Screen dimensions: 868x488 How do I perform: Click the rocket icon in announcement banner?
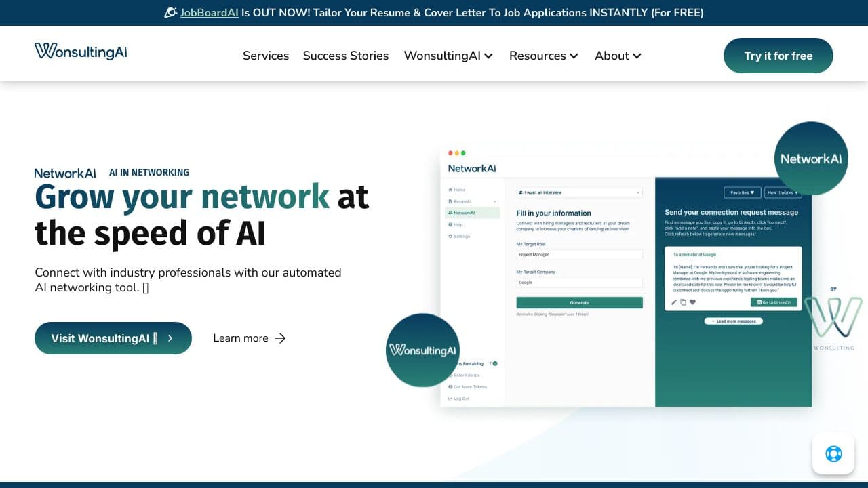point(171,12)
